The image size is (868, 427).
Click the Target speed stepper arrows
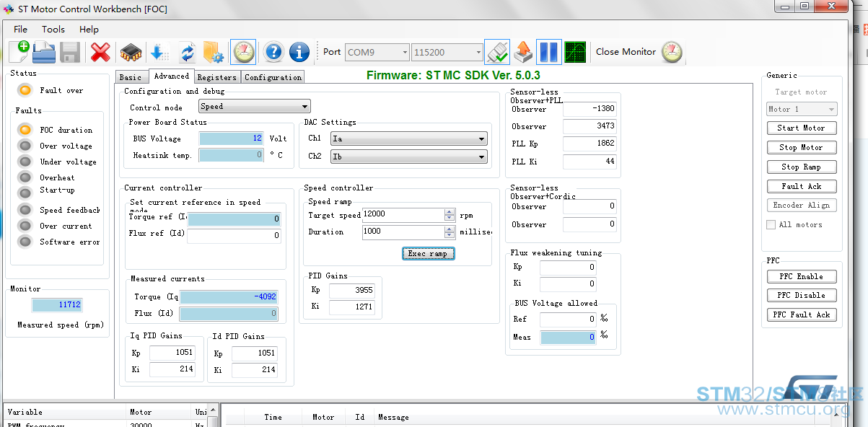pyautogui.click(x=450, y=214)
